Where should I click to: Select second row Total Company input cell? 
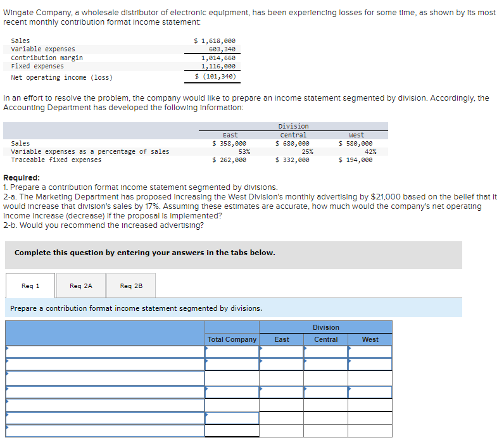232,365
